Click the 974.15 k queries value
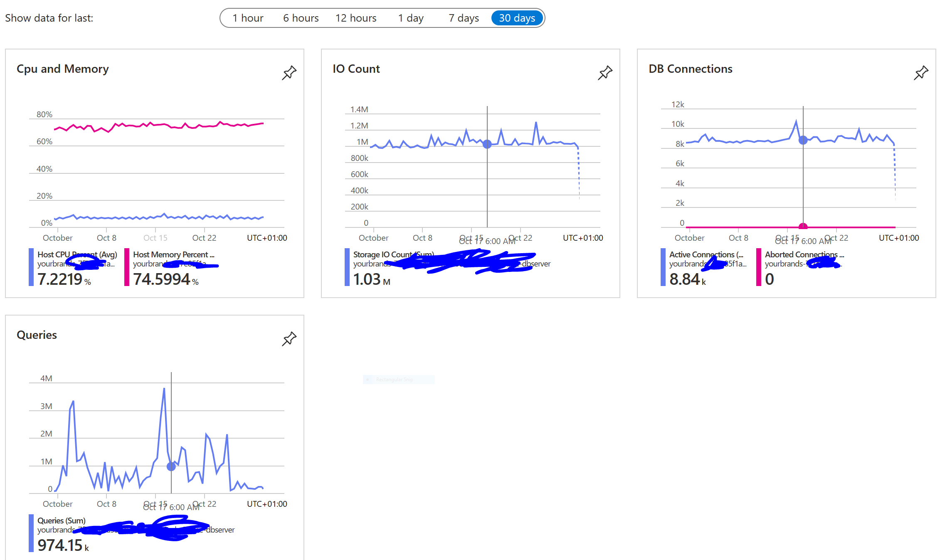 click(63, 545)
